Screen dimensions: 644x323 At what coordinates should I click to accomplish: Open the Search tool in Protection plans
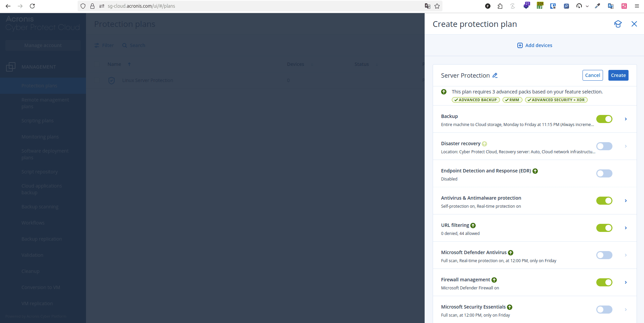(125, 45)
